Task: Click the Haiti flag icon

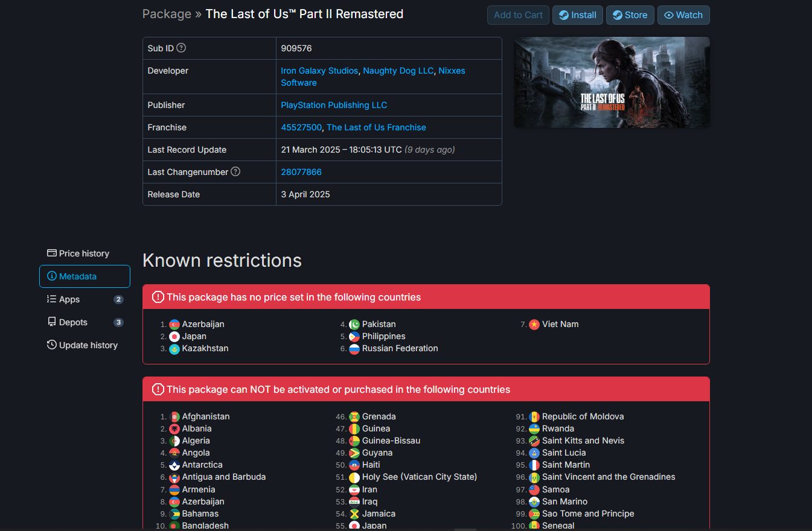Action: point(354,465)
